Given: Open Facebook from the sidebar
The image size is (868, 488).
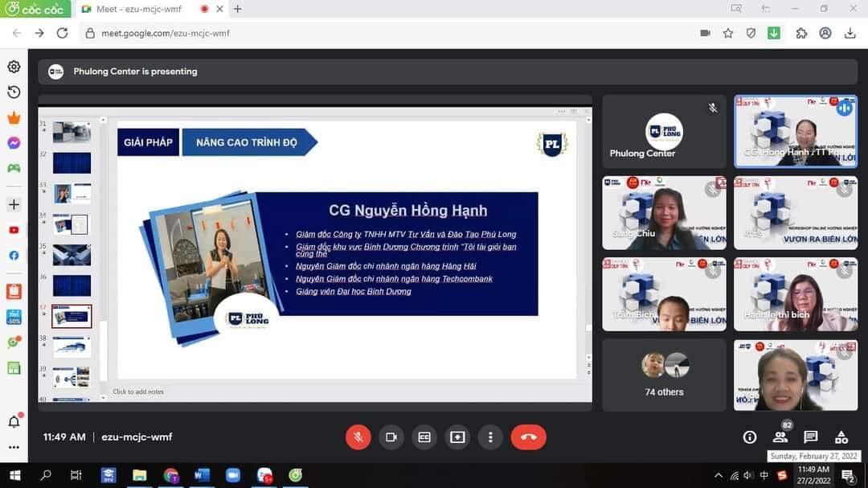Looking at the screenshot, I should coord(14,256).
